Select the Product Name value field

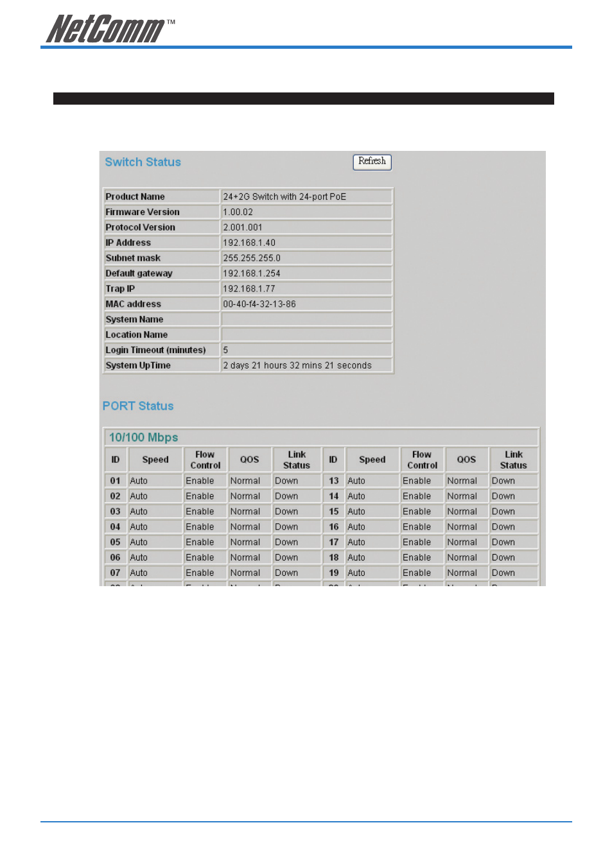click(306, 196)
